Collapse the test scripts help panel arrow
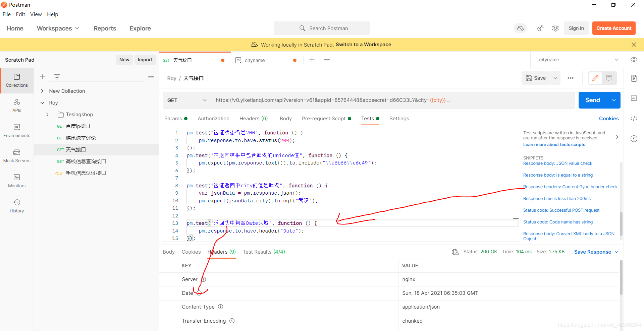644x331 pixels. (x=617, y=137)
